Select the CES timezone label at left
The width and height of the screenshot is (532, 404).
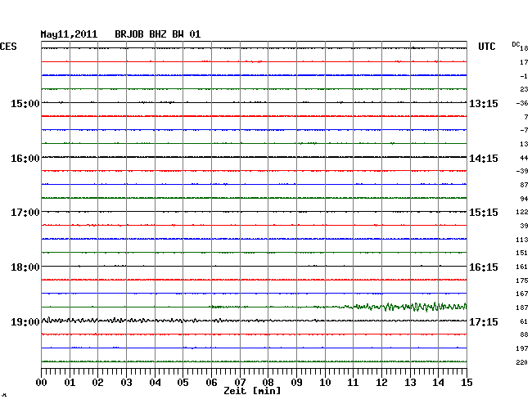[8, 47]
